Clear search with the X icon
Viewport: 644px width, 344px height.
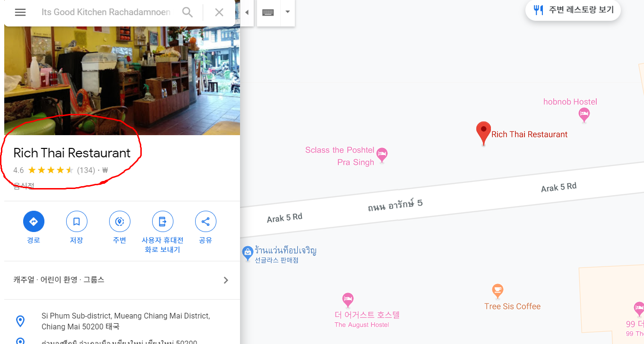(219, 12)
